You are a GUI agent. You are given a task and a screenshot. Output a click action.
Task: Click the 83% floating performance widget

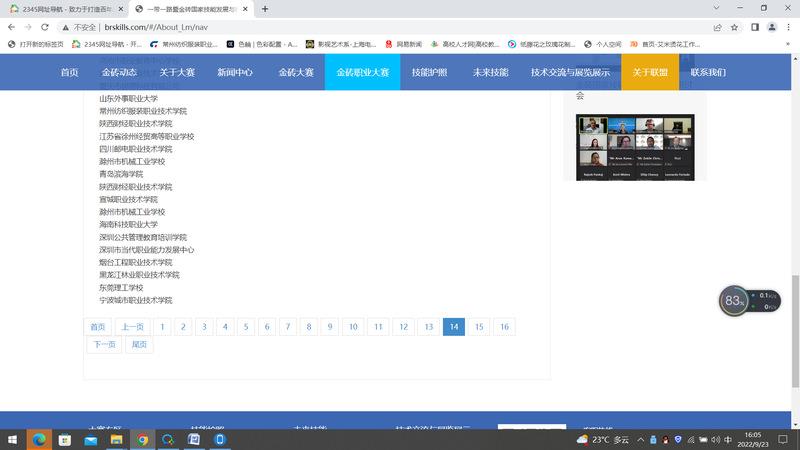click(x=735, y=300)
